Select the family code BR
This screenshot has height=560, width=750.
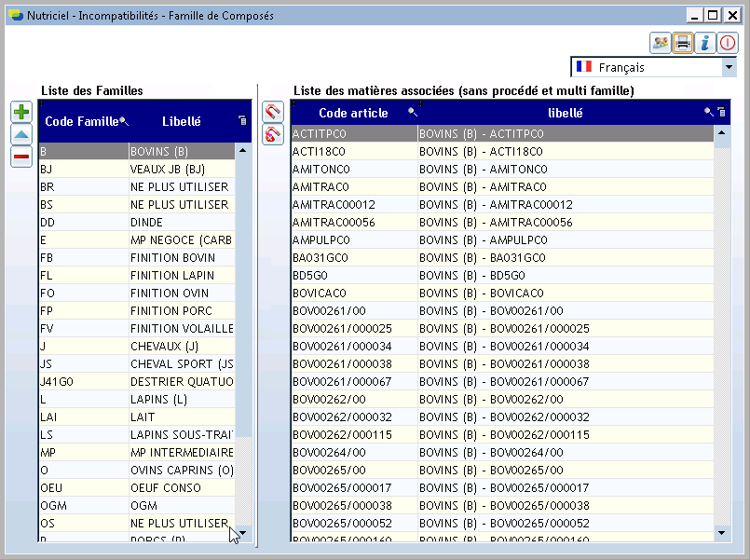pyautogui.click(x=84, y=187)
